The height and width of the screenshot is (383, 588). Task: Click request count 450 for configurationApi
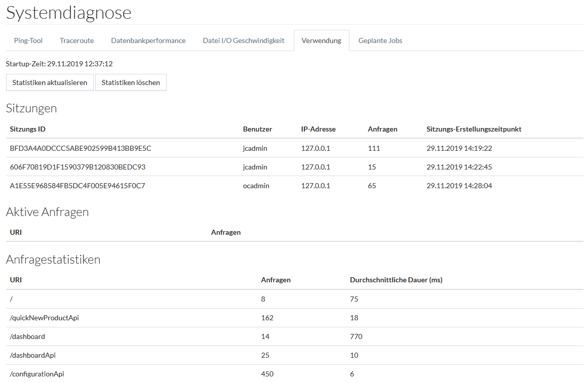click(x=267, y=373)
